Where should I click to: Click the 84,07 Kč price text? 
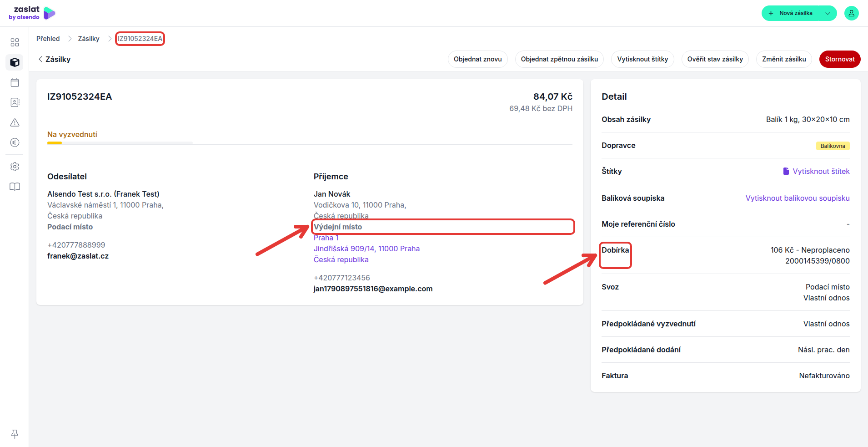[552, 97]
